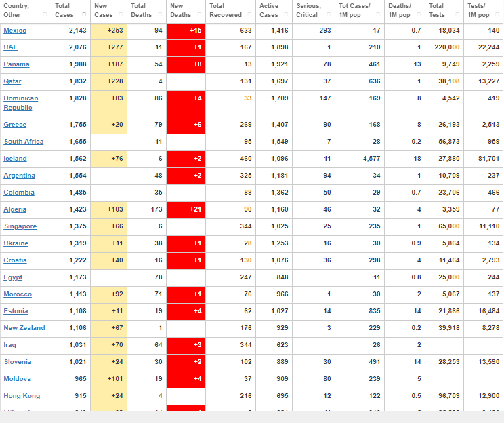Select Panama's new deaths cell +8
Screen dimensions: 504x423
pos(186,65)
